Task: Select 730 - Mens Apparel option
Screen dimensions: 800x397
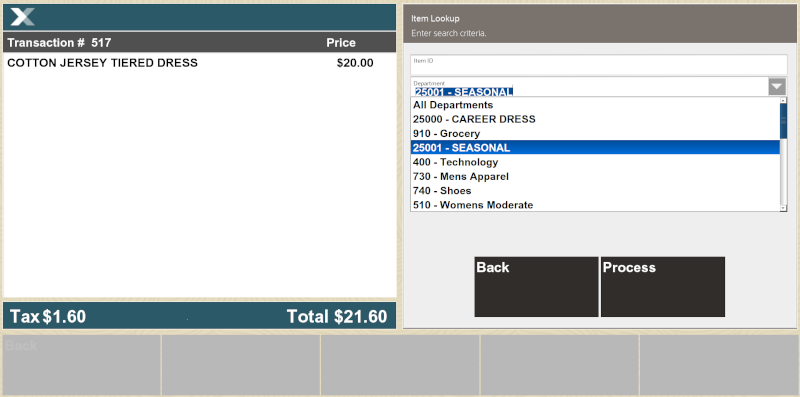Action: (x=595, y=176)
